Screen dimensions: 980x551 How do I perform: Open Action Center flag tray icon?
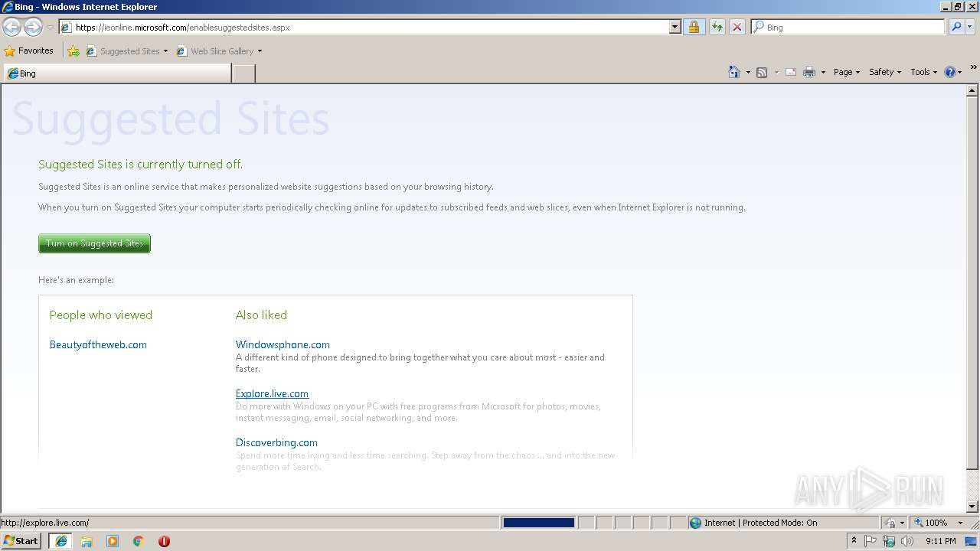tap(871, 541)
